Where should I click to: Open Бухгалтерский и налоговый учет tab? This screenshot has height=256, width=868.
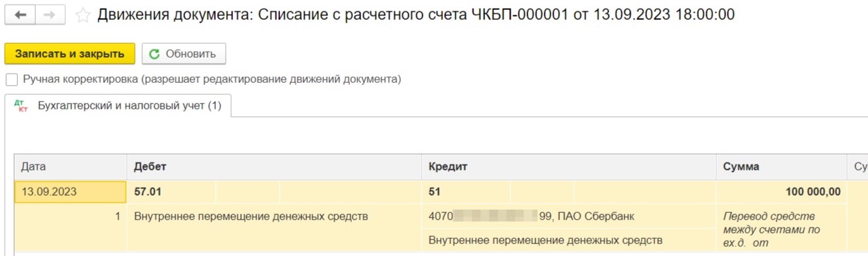click(118, 106)
